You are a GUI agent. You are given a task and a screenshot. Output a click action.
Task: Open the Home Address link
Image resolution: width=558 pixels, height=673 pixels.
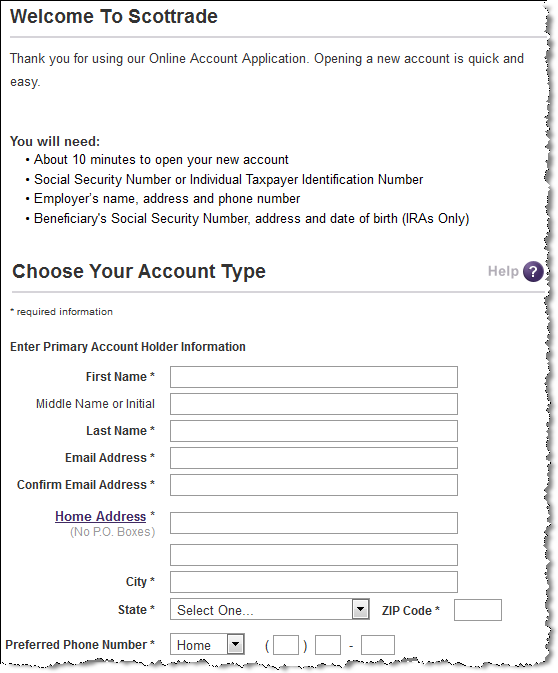(x=100, y=516)
